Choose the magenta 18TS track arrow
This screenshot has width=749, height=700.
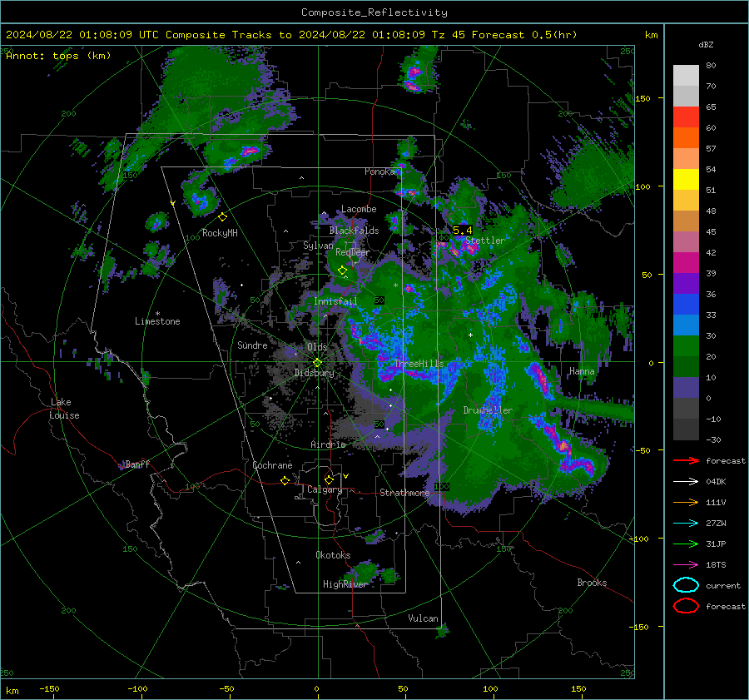(686, 565)
